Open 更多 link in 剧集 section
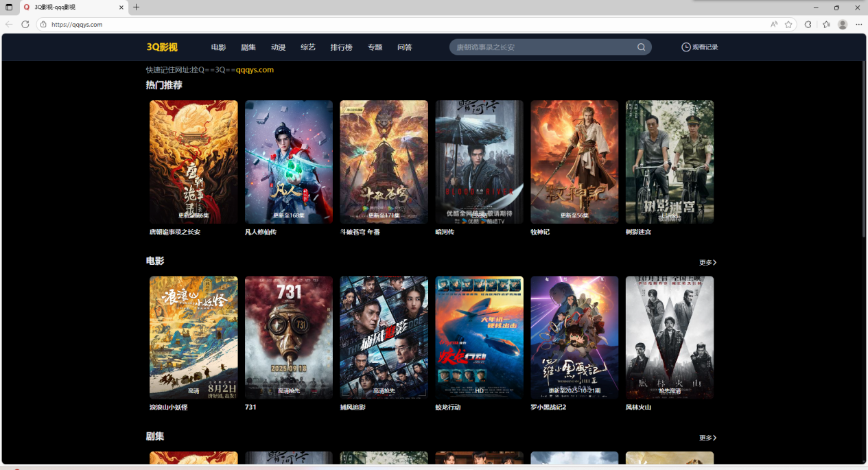The image size is (868, 470). pos(707,438)
